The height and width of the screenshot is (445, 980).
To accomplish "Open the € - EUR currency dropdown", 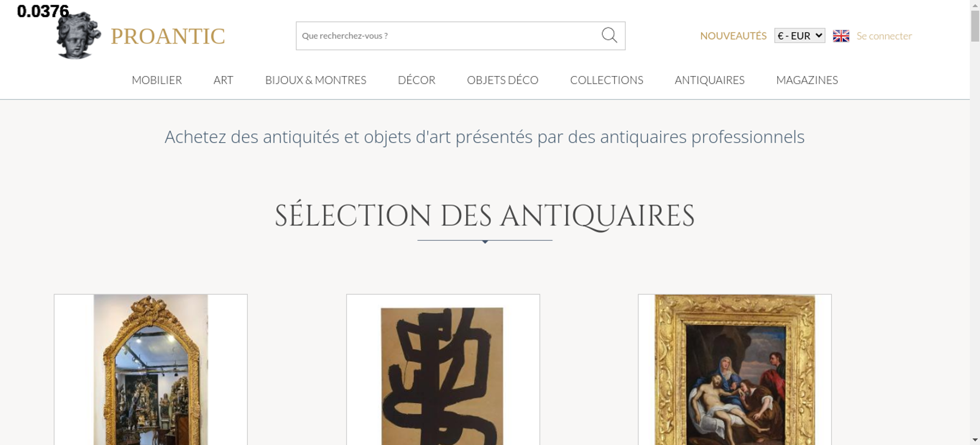I will (800, 36).
